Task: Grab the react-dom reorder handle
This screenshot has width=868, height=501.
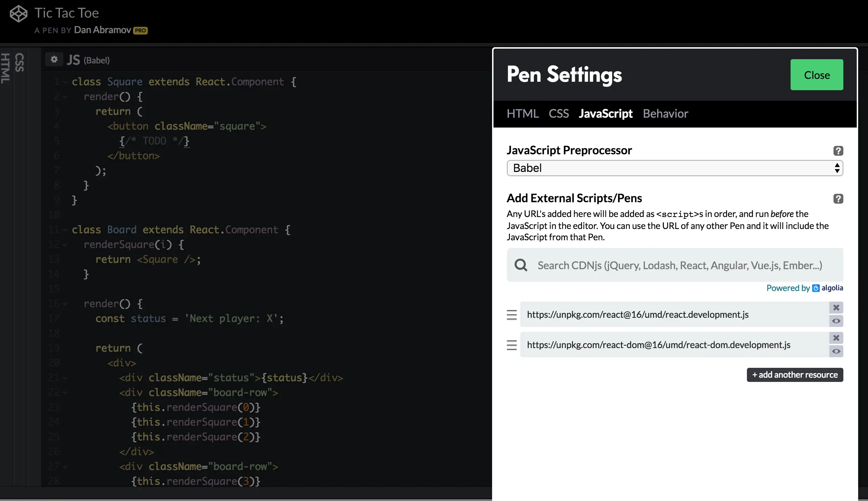Action: pos(511,345)
